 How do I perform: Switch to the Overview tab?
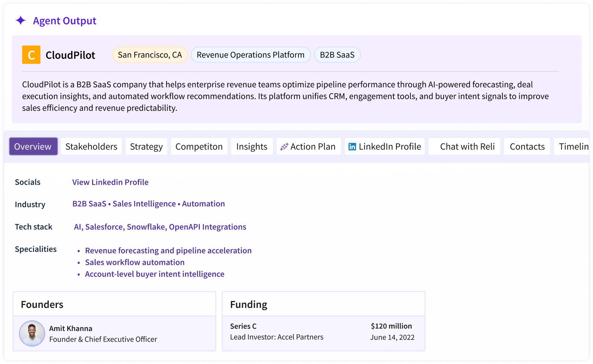(33, 147)
